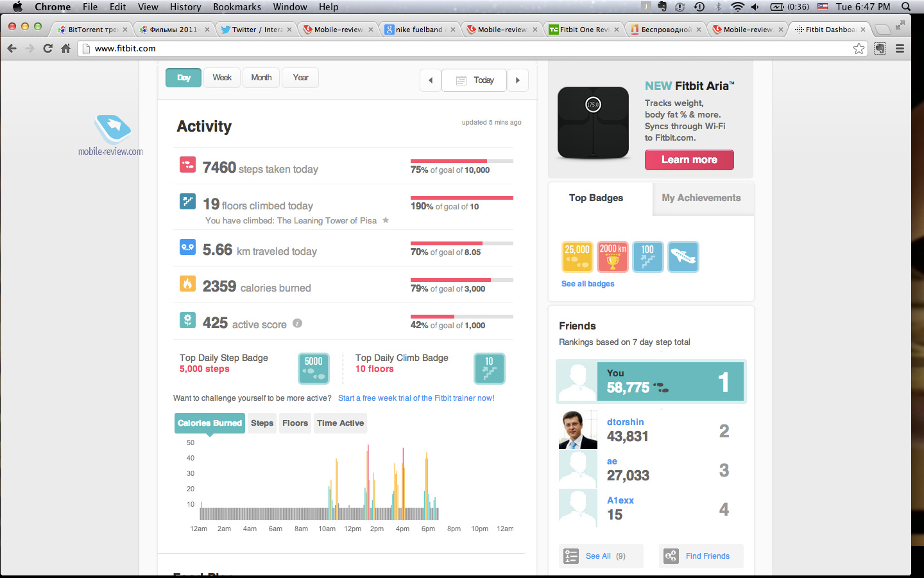The height and width of the screenshot is (578, 924).
Task: Click the 5000 steps badge icon
Action: (x=314, y=369)
